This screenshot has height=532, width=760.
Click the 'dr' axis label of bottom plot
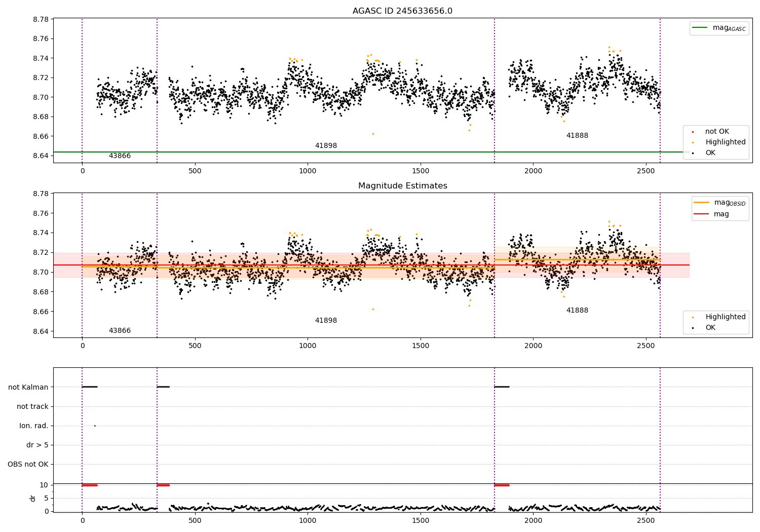click(33, 498)
